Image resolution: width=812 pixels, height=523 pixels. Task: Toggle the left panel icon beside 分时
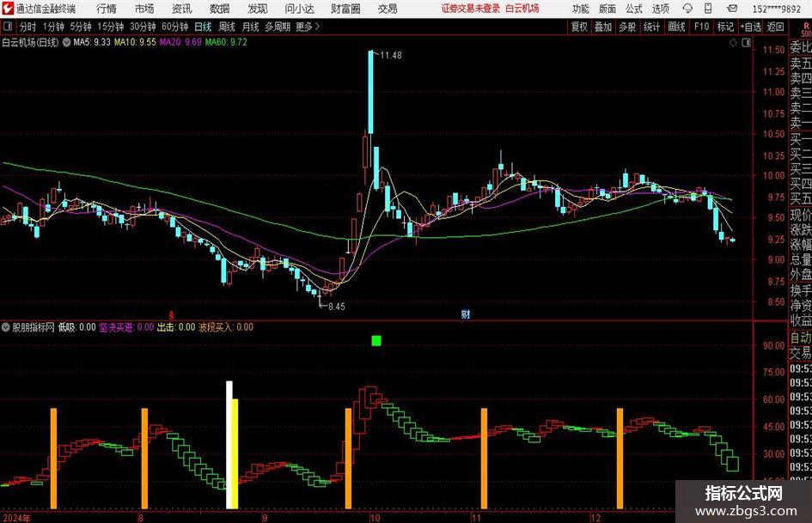[7, 27]
